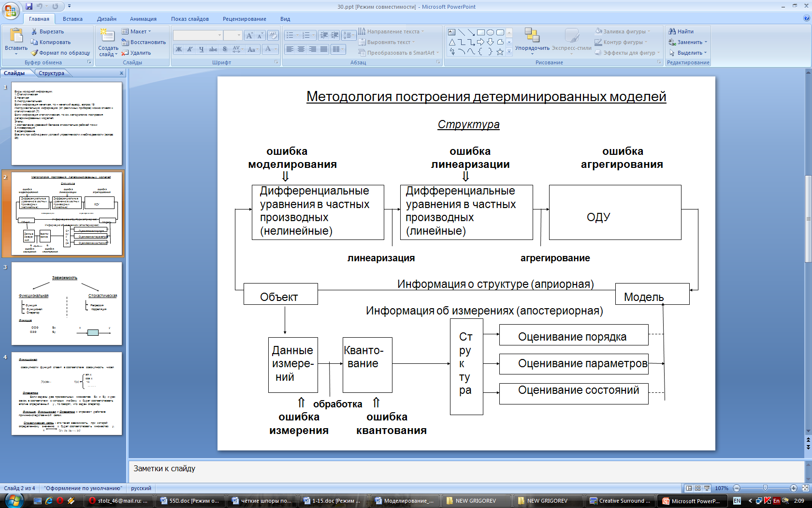Save the presentation using the floppy disk icon
The height and width of the screenshot is (508, 812).
[x=29, y=6]
